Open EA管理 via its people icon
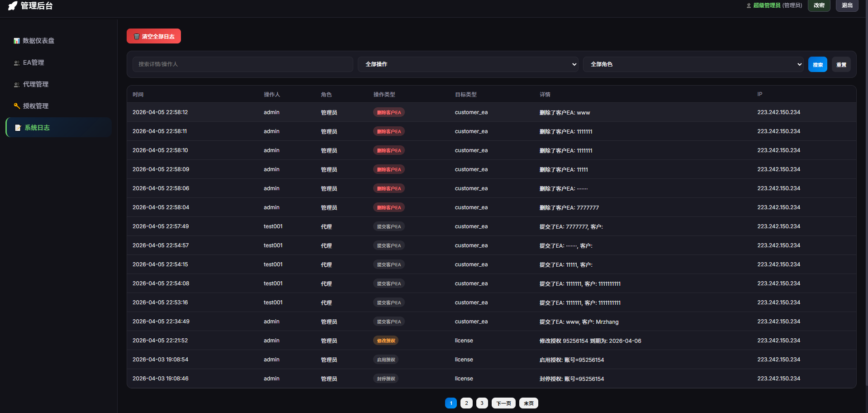Image resolution: width=868 pixels, height=413 pixels. (17, 62)
